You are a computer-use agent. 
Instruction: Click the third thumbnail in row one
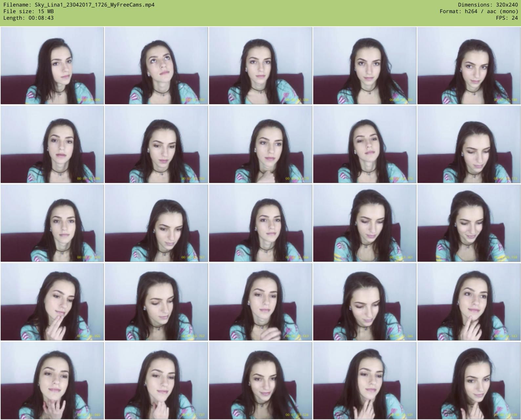[260, 66]
